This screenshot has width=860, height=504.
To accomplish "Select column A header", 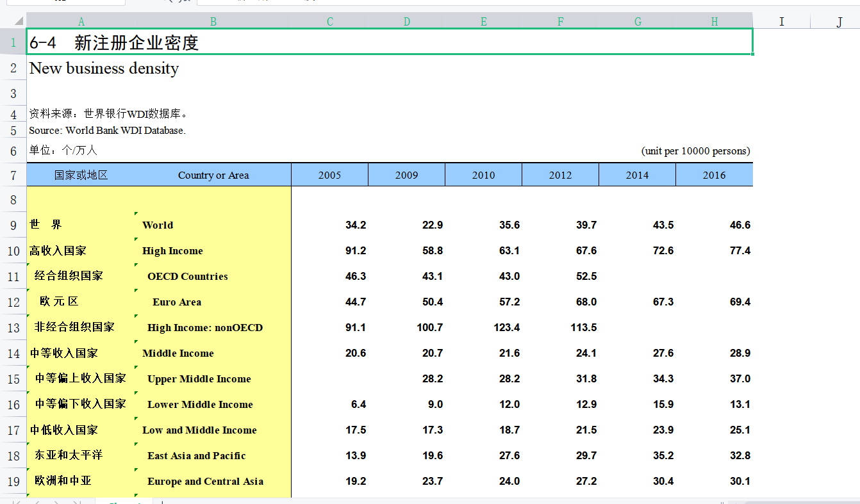I will 81,22.
